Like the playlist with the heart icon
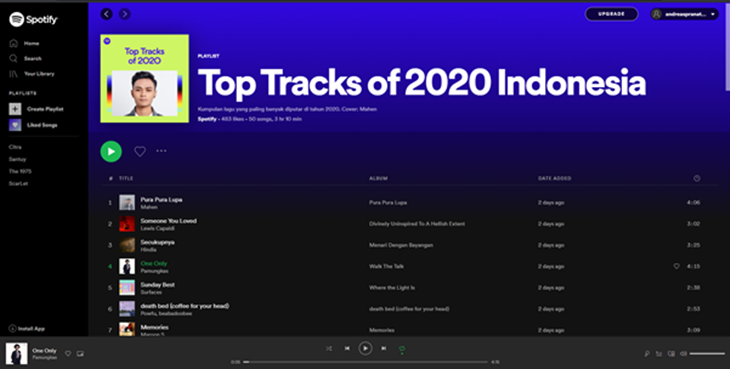 [x=140, y=151]
